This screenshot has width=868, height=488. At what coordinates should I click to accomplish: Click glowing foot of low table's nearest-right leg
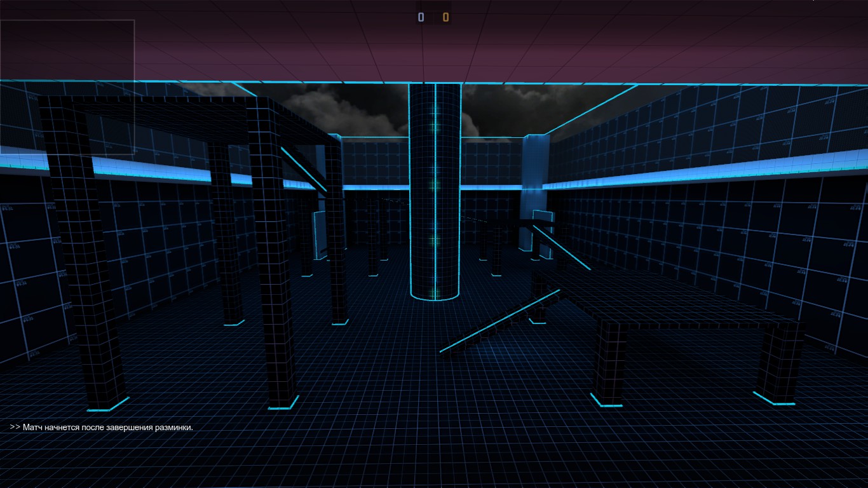click(x=774, y=398)
